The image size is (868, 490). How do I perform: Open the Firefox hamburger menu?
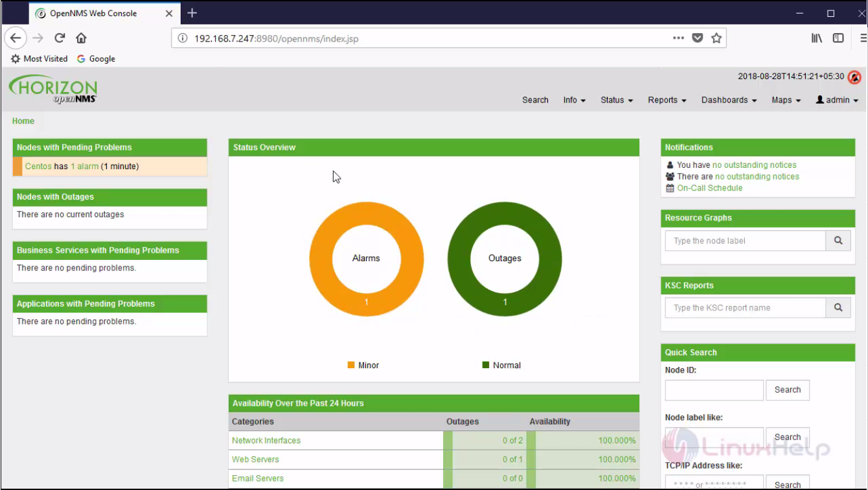(x=862, y=38)
